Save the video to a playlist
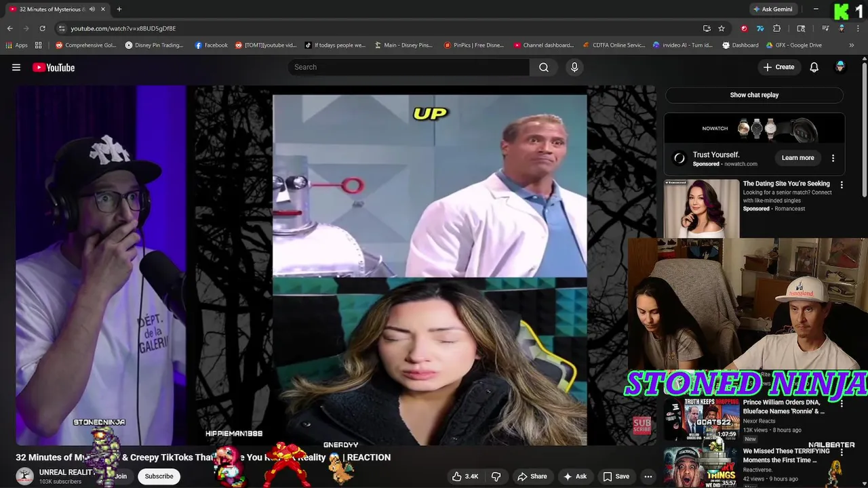This screenshot has height=488, width=868. [616, 476]
